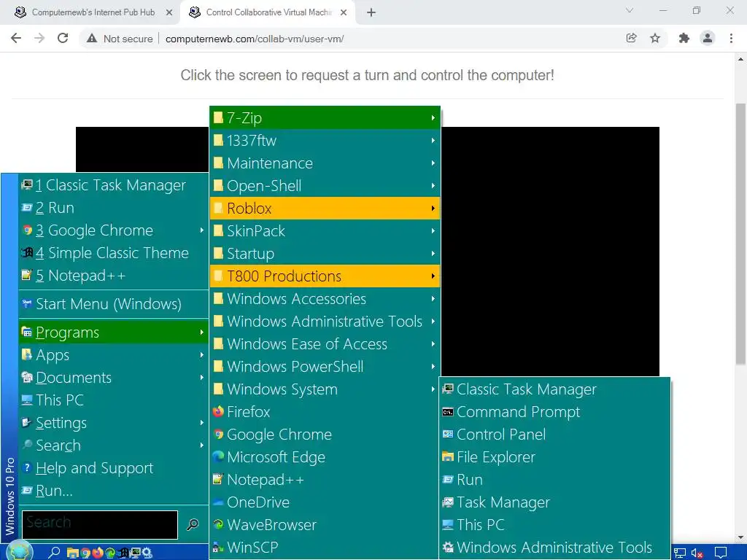Open the Chrome profile avatar

[x=708, y=38]
